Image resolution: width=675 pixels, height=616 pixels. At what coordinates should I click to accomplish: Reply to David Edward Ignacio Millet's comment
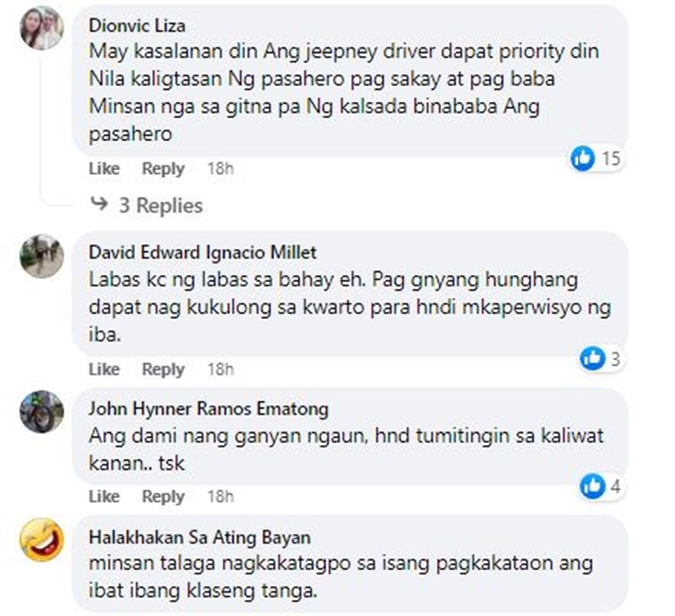coord(163,369)
